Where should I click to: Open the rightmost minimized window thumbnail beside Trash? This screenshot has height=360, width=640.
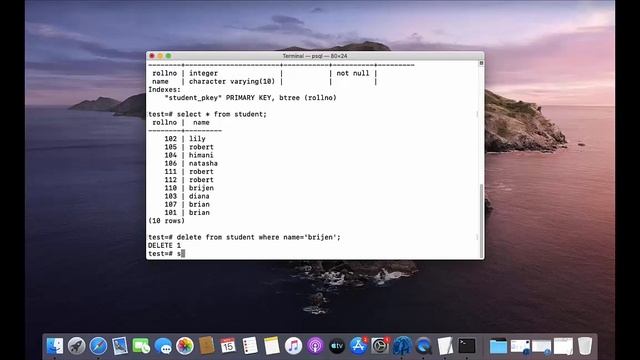pos(563,347)
